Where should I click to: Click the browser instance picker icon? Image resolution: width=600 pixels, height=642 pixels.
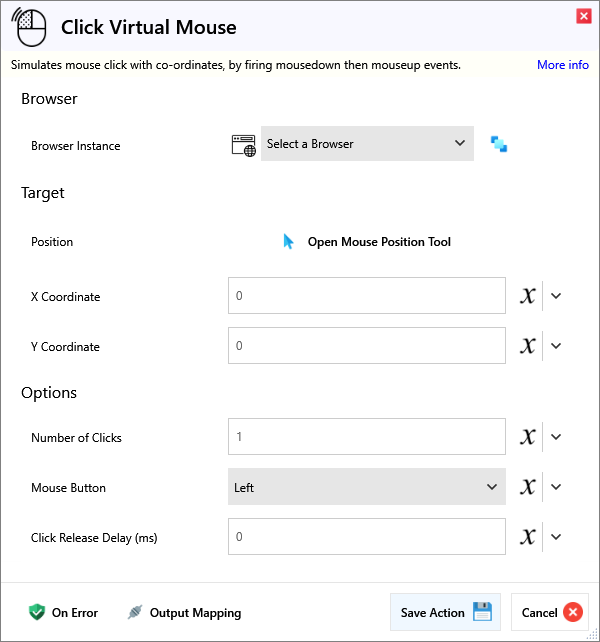[499, 144]
